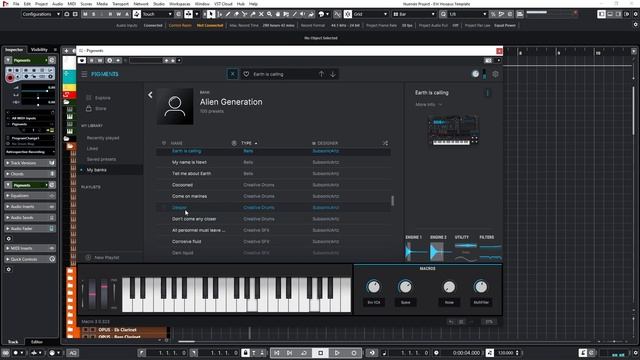Toggle global Write W automation button
Screen dimensions: 640x360
(118, 14)
